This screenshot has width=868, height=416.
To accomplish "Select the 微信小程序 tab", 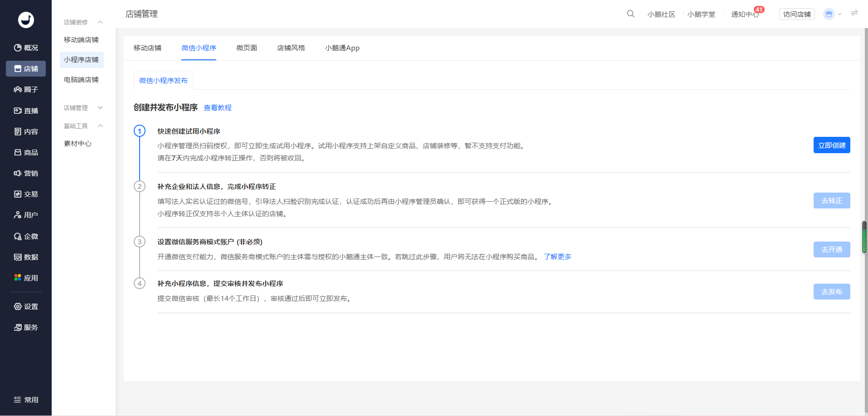I will 199,48.
